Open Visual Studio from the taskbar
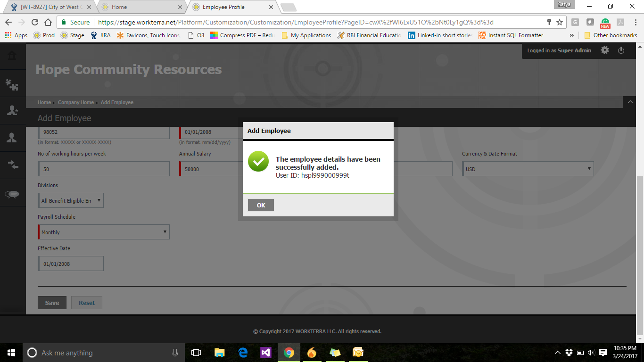 (x=265, y=353)
